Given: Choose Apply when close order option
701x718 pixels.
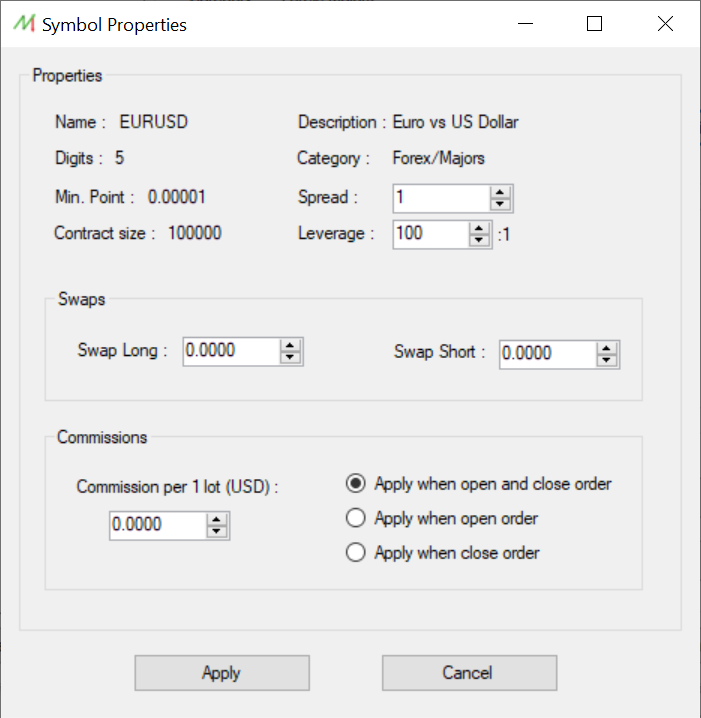Looking at the screenshot, I should click(x=443, y=553).
